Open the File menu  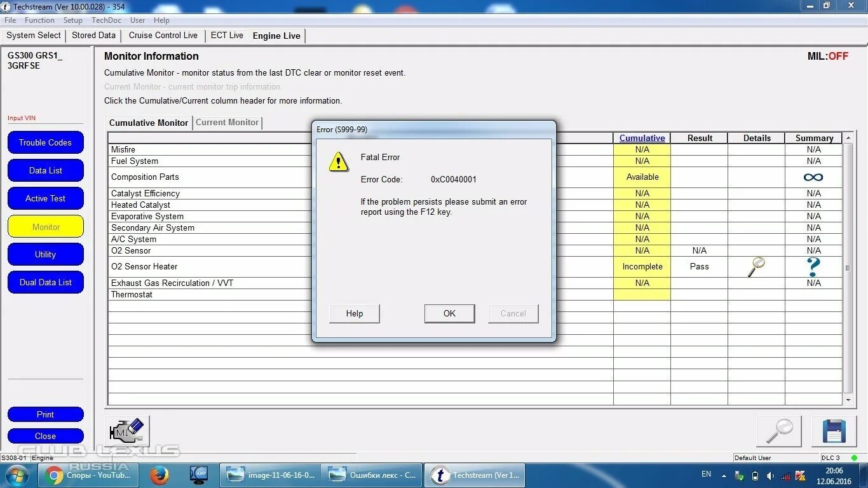[10, 20]
